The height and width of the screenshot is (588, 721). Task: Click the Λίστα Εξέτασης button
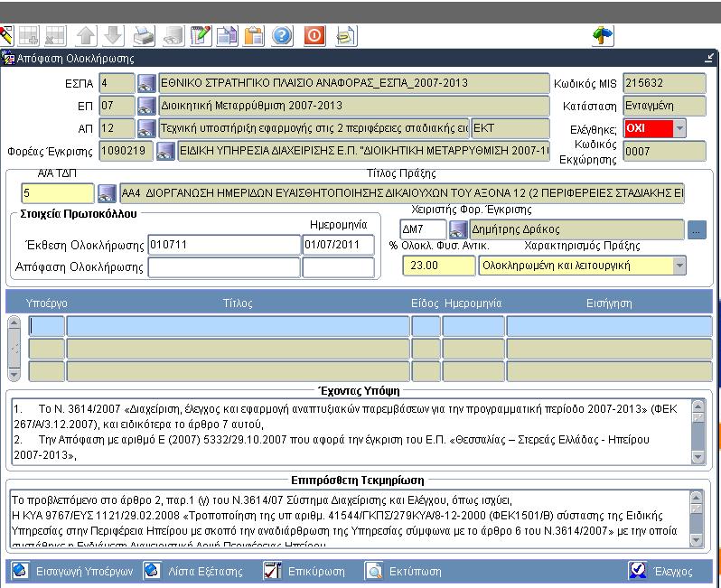coord(192,572)
